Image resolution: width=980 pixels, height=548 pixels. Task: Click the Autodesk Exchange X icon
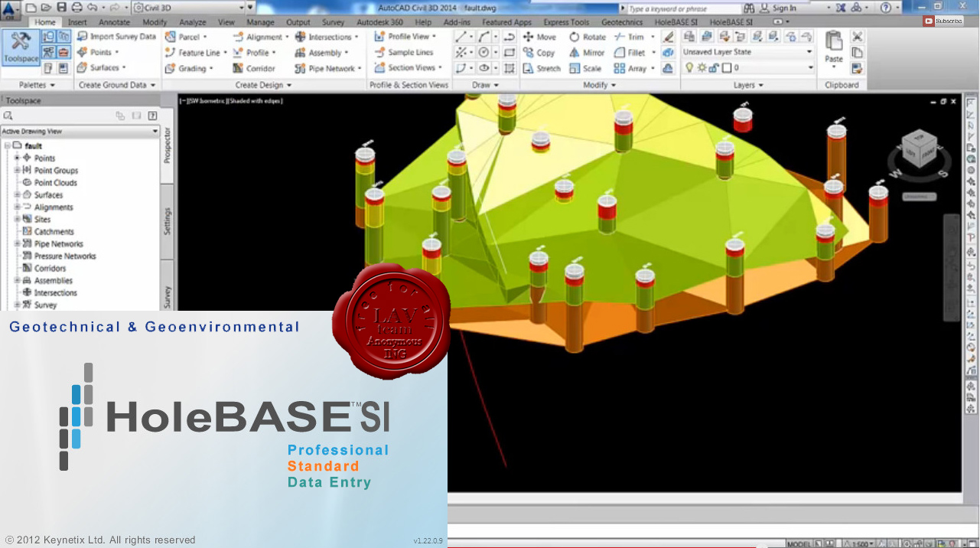[840, 8]
